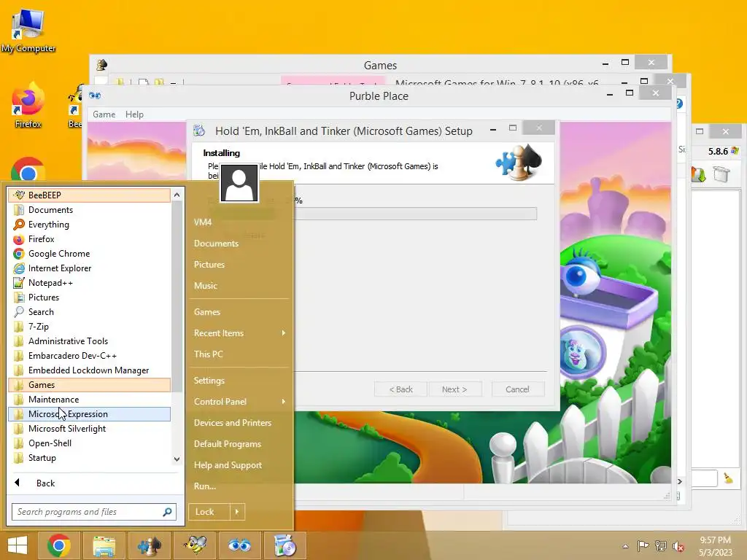Expand the Games program folder
The image size is (747, 560).
click(x=89, y=385)
